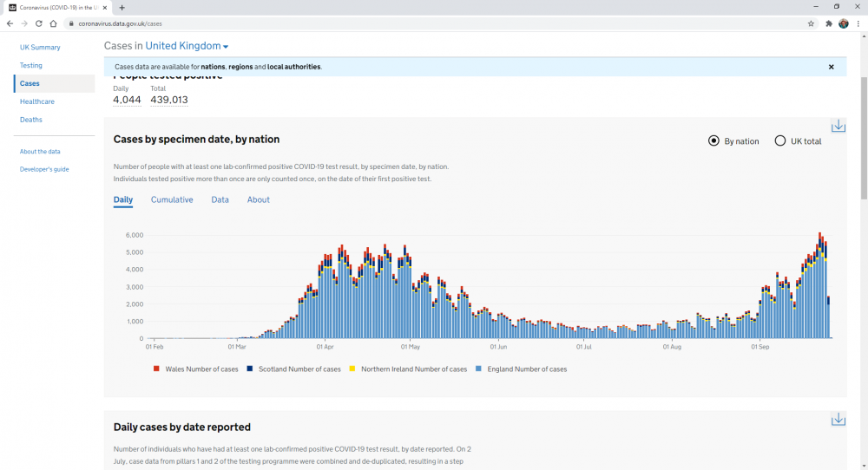The image size is (868, 470).
Task: Open the Developer's guide link
Action: point(44,169)
